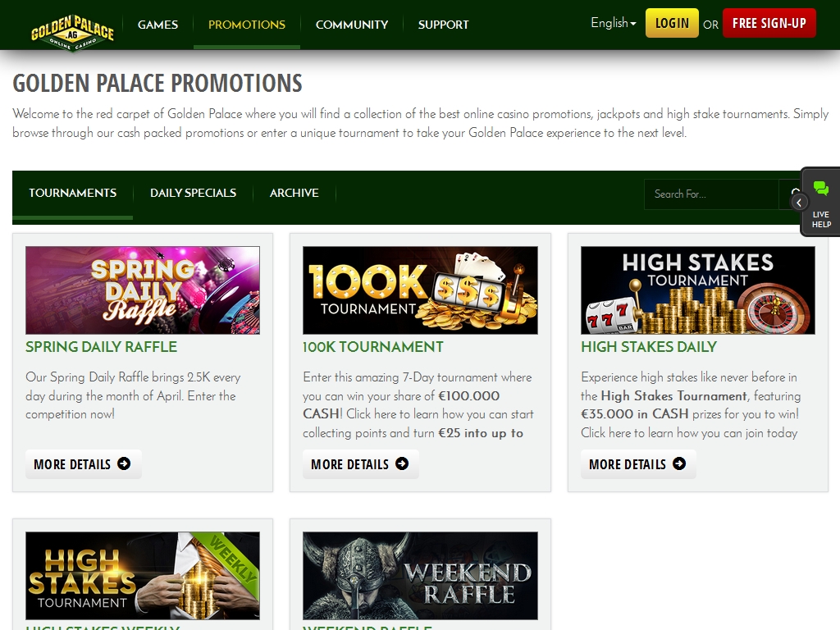This screenshot has width=840, height=630.
Task: Open the English language dropdown
Action: coord(613,23)
